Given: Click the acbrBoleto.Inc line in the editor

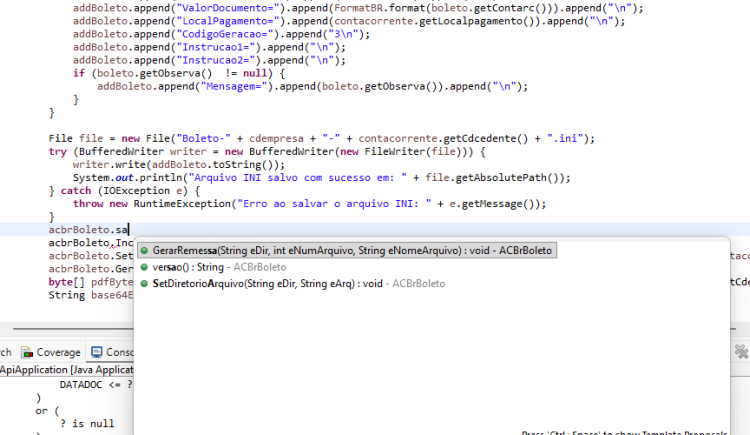Looking at the screenshot, I should tap(90, 243).
